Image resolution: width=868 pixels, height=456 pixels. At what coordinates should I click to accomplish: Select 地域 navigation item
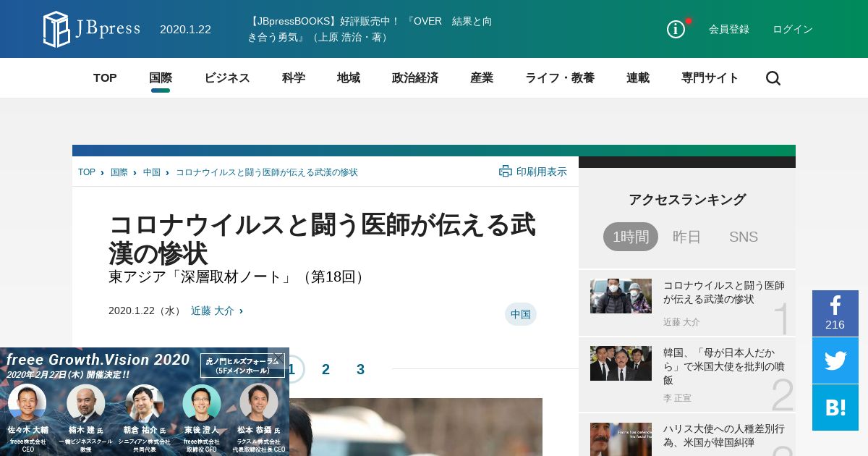point(349,78)
